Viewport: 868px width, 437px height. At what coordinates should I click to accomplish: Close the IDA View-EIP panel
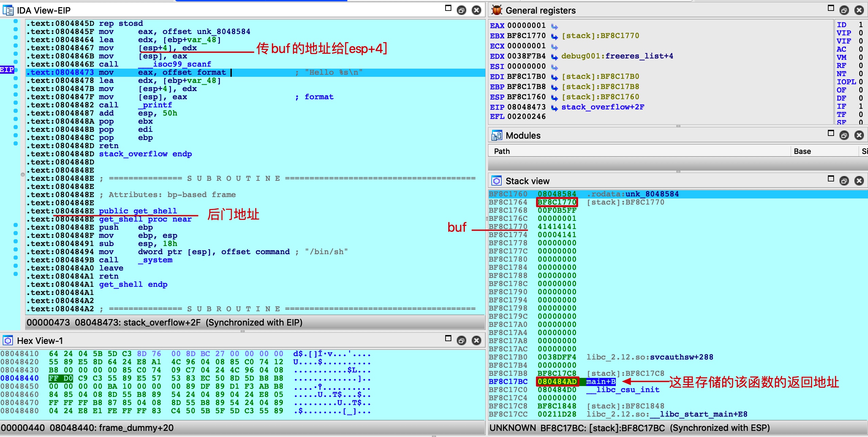point(476,11)
